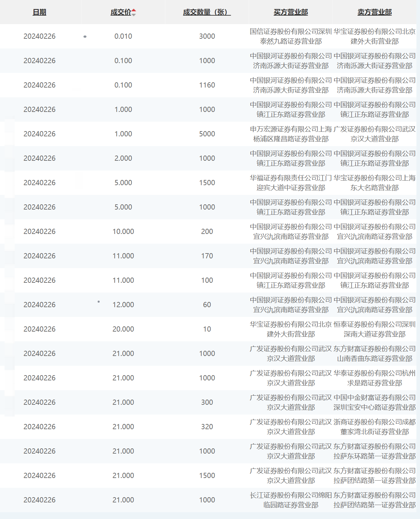Click seller 中国中金财富证券深圳宝安中心路证券营业部
The height and width of the screenshot is (519, 420).
[374, 403]
